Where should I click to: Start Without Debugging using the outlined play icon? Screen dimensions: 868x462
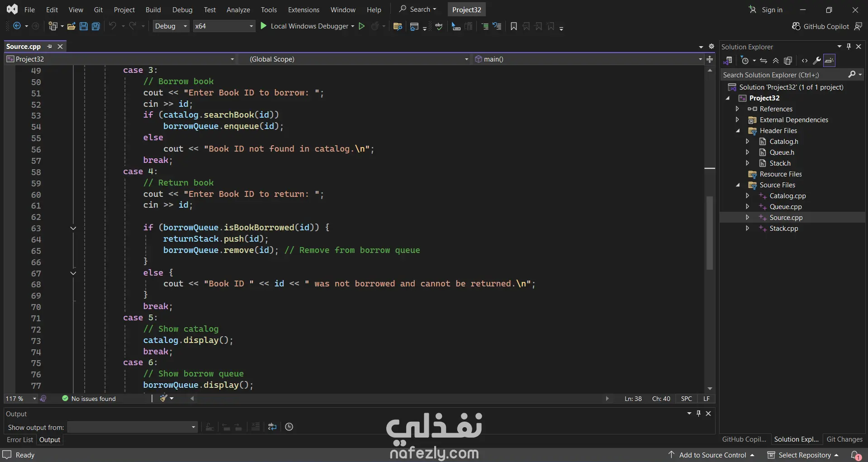click(362, 26)
